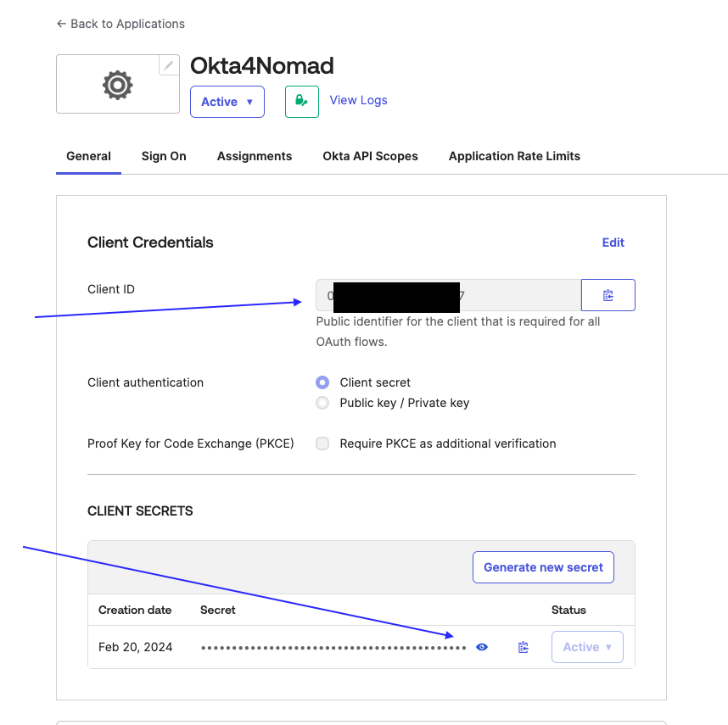Copy the Client ID to clipboard
Viewport: 728px width, 725px height.
(x=608, y=295)
